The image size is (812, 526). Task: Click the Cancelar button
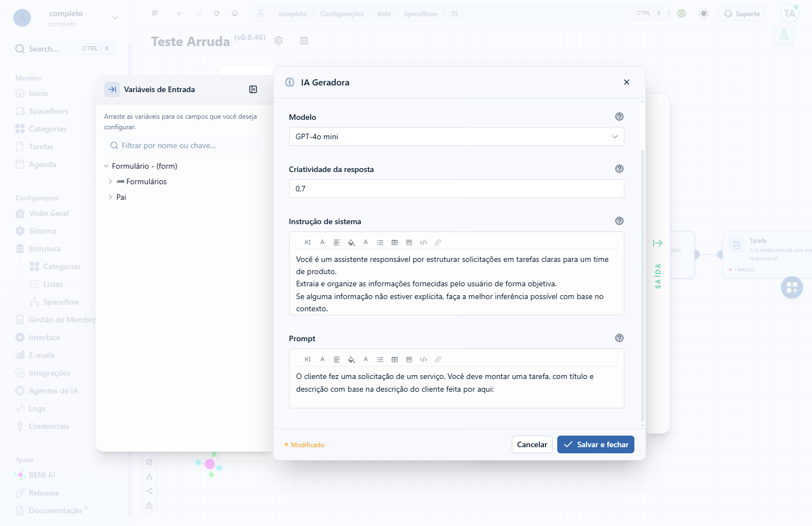[x=532, y=444]
